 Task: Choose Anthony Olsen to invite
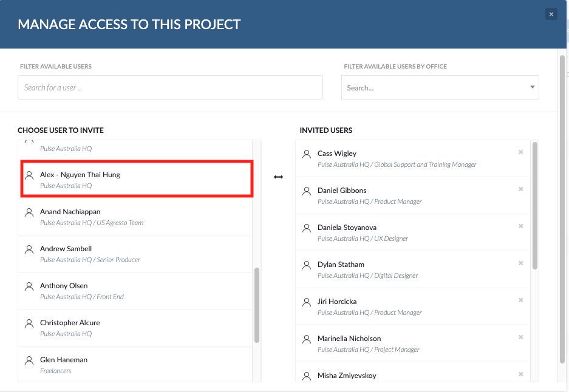tap(135, 291)
